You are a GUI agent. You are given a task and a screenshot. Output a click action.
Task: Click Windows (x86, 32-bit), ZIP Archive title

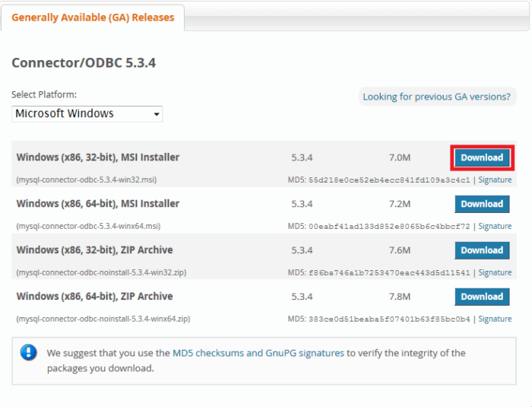(95, 250)
